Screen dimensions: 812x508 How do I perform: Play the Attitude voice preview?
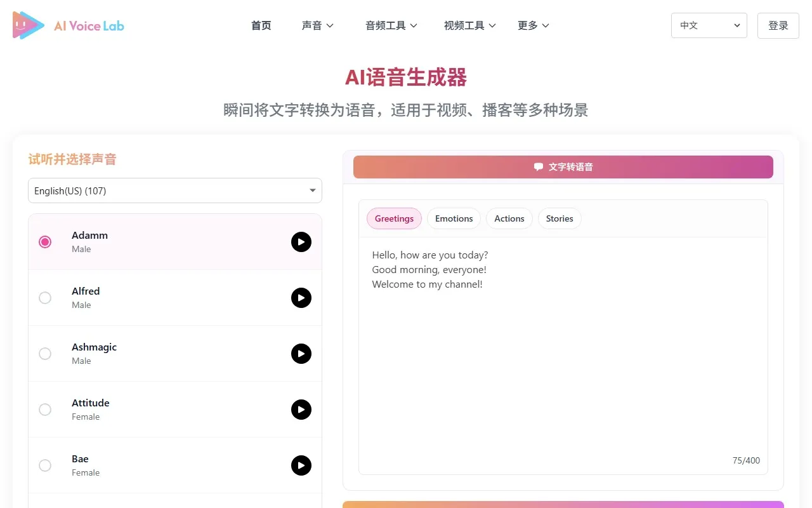(x=301, y=410)
